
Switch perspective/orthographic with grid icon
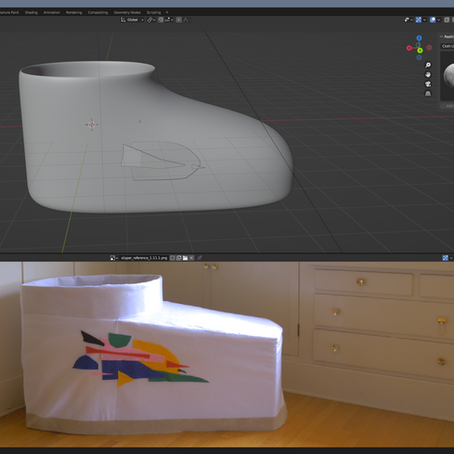pos(428,93)
